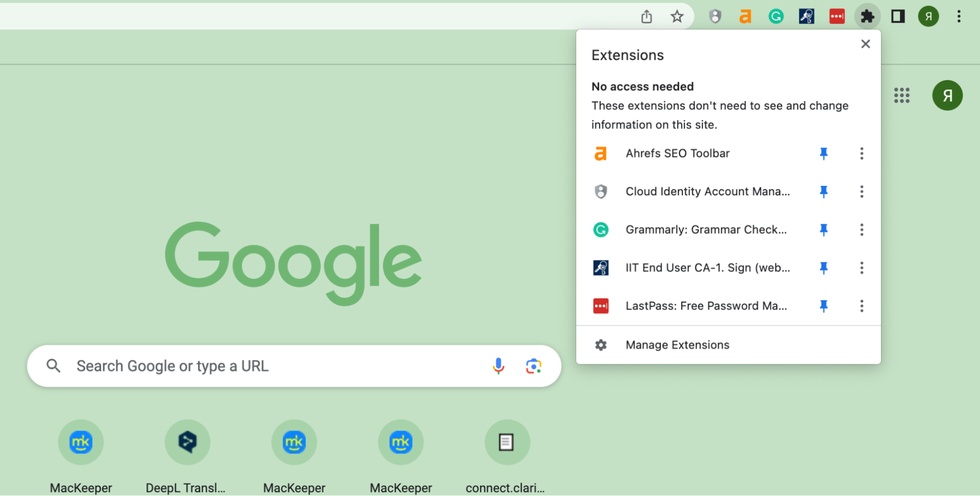Click LastPass red icon in extensions list
980x496 pixels.
click(601, 306)
